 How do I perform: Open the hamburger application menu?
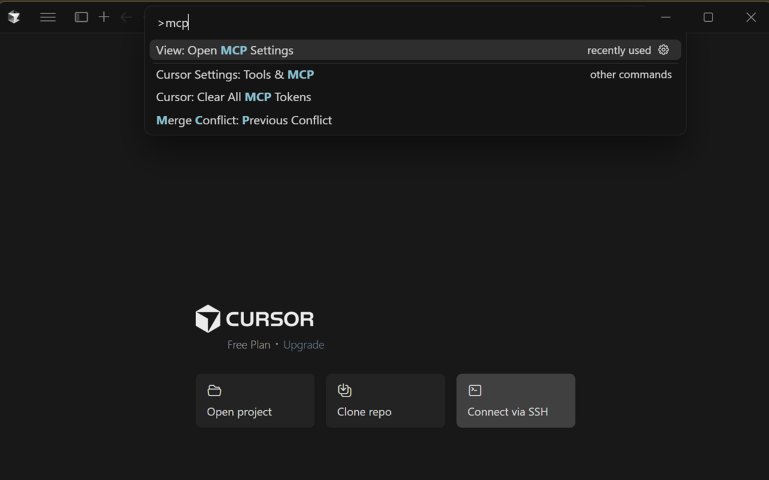click(x=48, y=17)
